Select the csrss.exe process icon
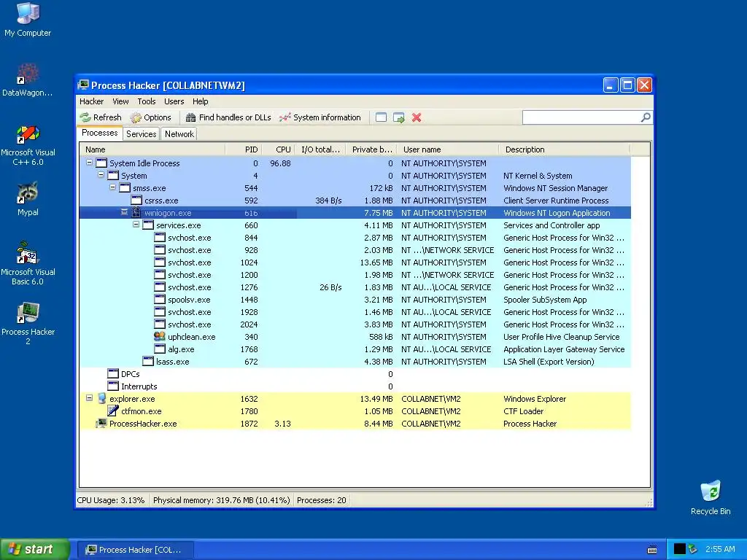This screenshot has height=560, width=747. tap(136, 200)
